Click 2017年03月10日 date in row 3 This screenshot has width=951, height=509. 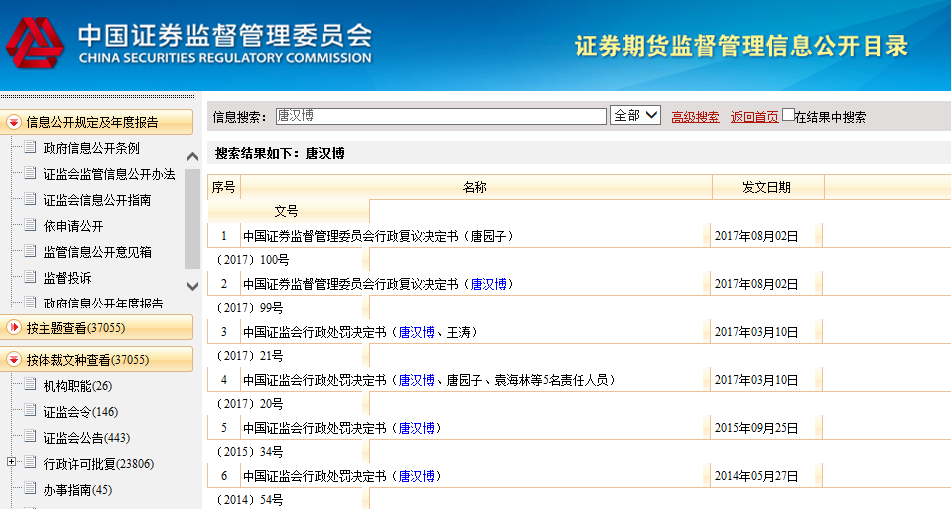[756, 332]
